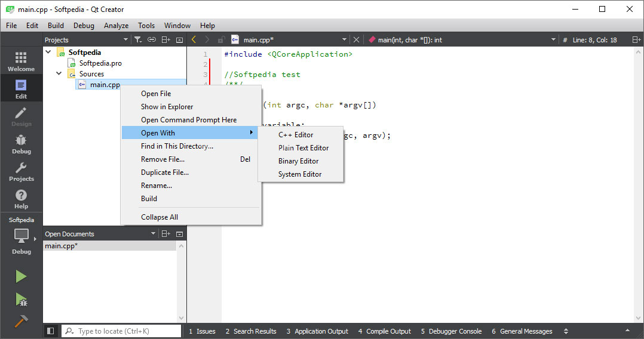Open the main.cpp document dropdown in editor
The width and height of the screenshot is (644, 339).
344,40
